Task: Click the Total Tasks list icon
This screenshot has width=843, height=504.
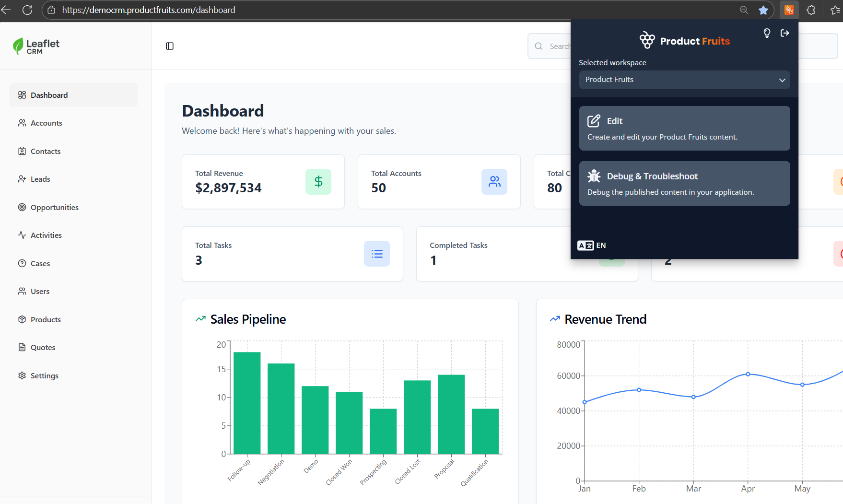Action: (377, 254)
